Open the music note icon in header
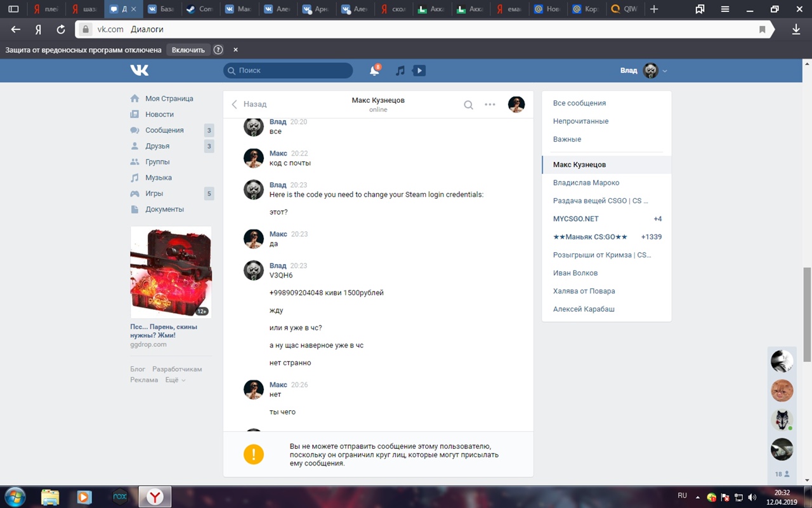 click(400, 70)
